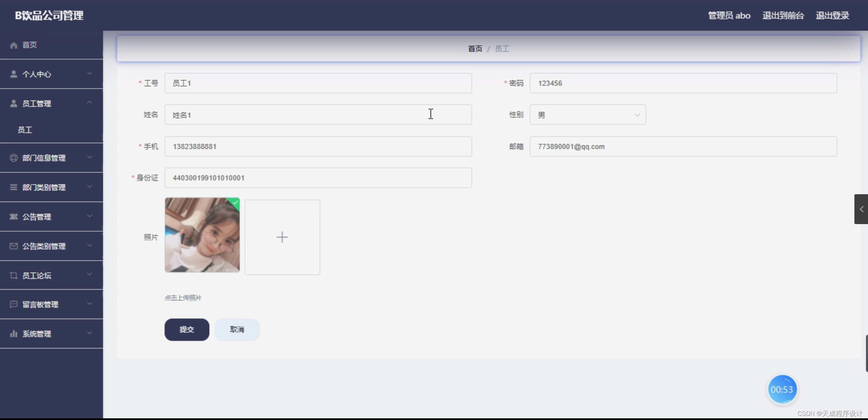
Task: Click the 提交 submit button
Action: (187, 329)
